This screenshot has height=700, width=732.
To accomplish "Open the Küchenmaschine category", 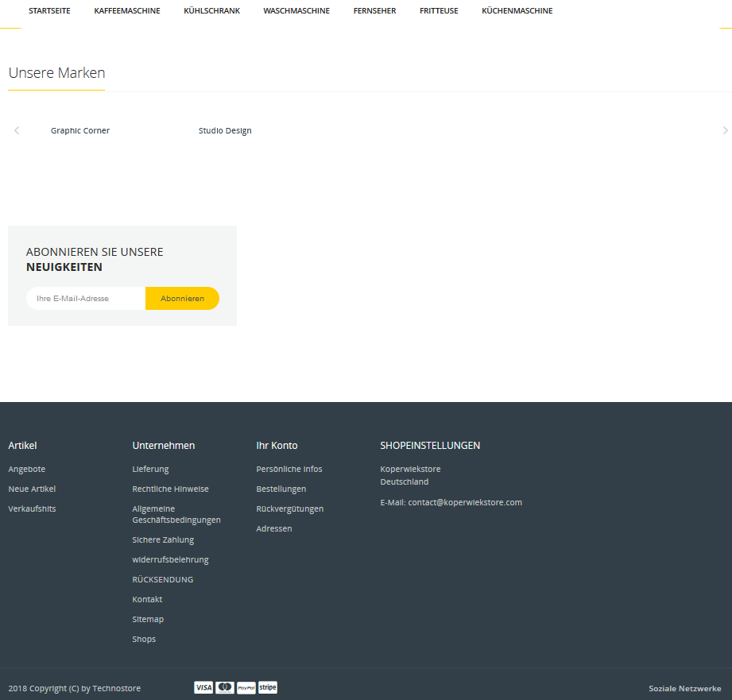I will pos(517,11).
